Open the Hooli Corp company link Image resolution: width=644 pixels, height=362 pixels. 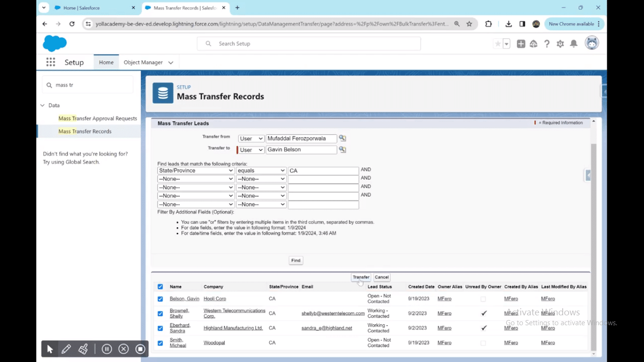215,299
